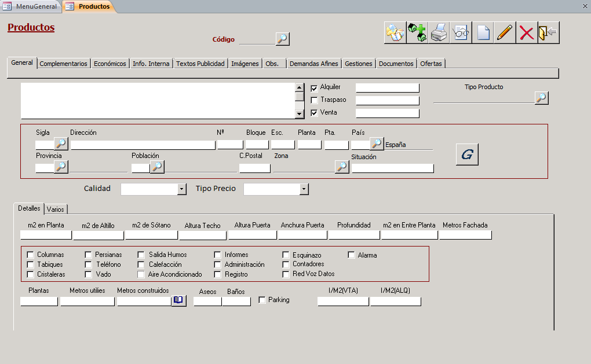Search by Código with the magnifier

tap(282, 39)
